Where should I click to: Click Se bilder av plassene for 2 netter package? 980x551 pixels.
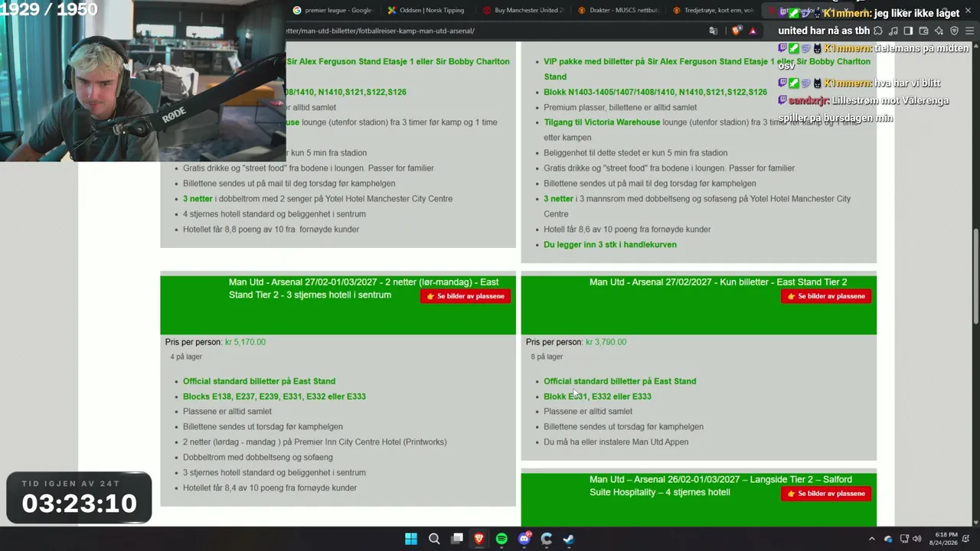click(x=465, y=296)
